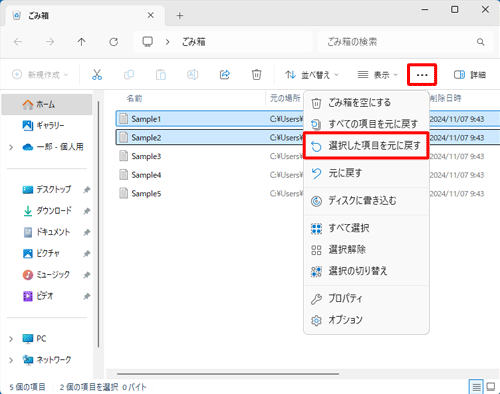Screen dimensions: 500x394
Task: Choose 選択した項目を元に戻す from the menu
Action: tap(366, 146)
